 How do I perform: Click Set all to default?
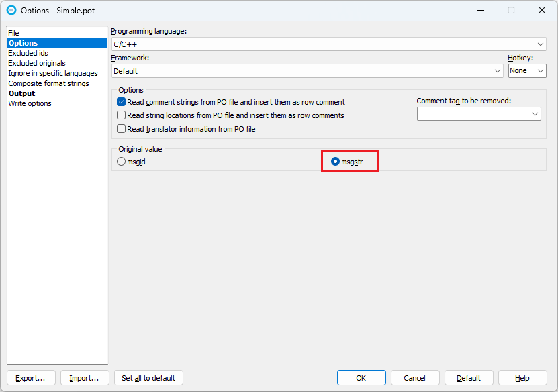[148, 377]
